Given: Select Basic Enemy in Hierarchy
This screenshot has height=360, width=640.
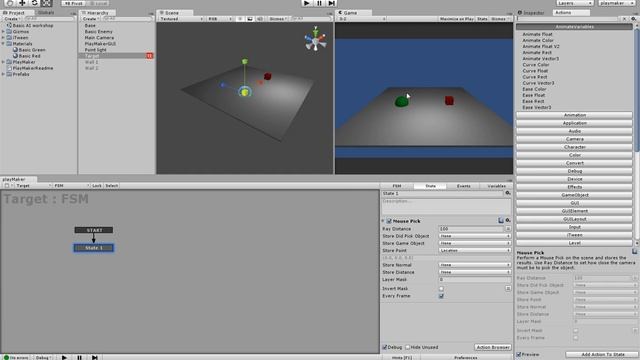Looking at the screenshot, I should coord(98,31).
